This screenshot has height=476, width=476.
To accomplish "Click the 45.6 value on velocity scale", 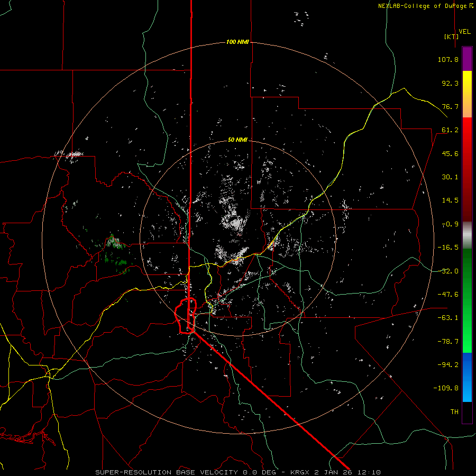I will pyautogui.click(x=450, y=153).
